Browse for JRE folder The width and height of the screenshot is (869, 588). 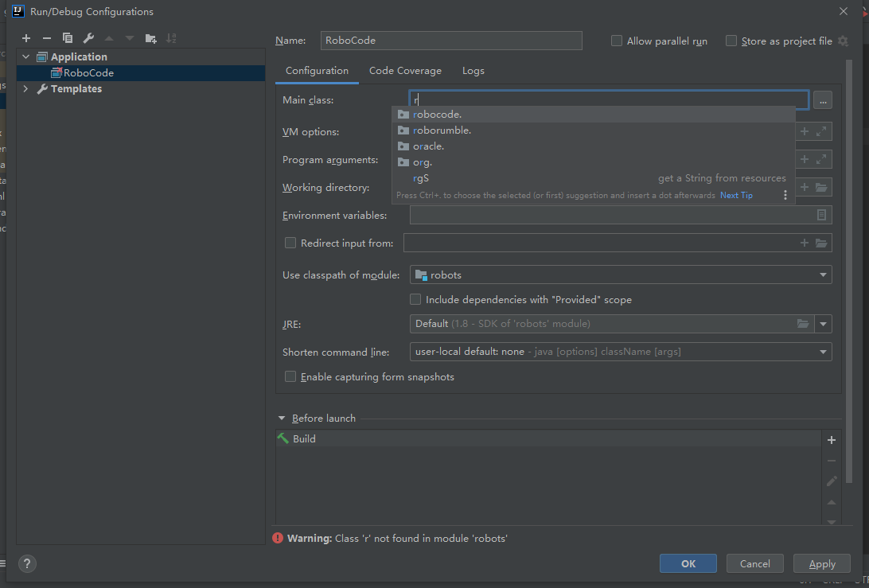(802, 324)
